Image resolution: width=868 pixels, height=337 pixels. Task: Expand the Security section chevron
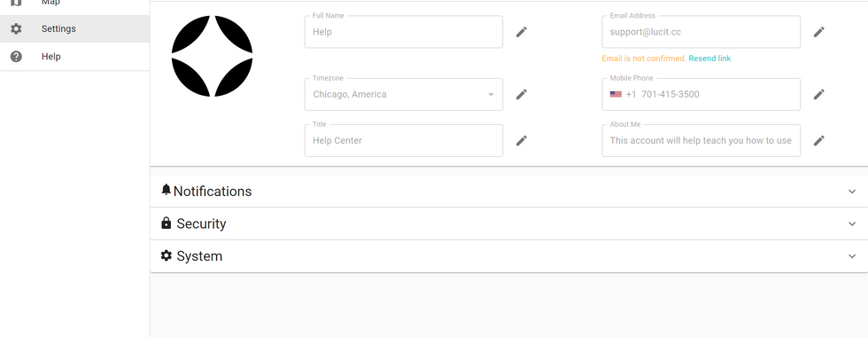point(852,223)
